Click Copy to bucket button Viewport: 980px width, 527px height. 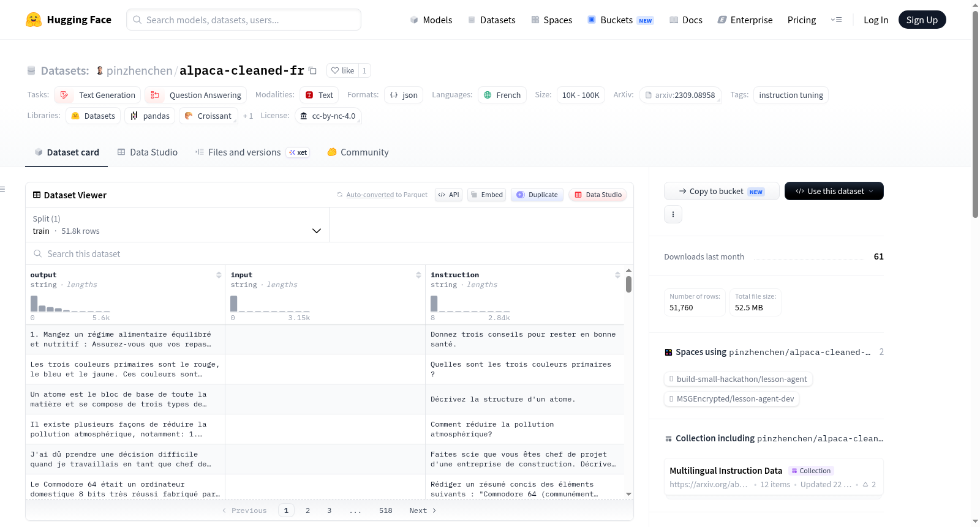pyautogui.click(x=722, y=191)
